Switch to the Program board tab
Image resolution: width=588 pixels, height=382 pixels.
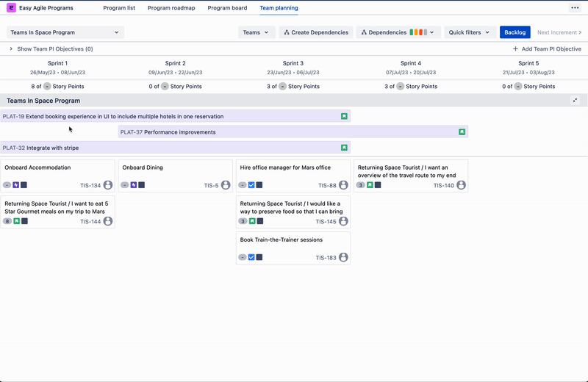(227, 7)
